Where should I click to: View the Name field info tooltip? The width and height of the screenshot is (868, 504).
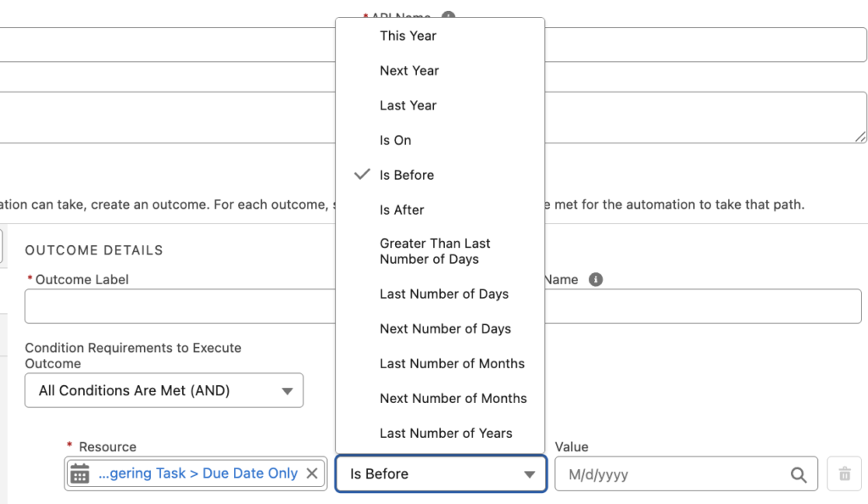[594, 279]
